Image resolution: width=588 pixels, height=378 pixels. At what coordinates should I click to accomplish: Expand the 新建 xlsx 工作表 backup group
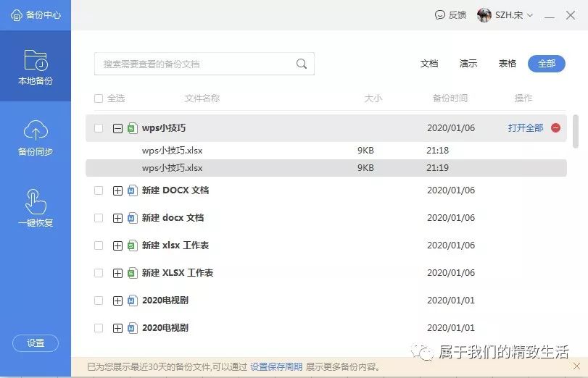pyautogui.click(x=117, y=245)
